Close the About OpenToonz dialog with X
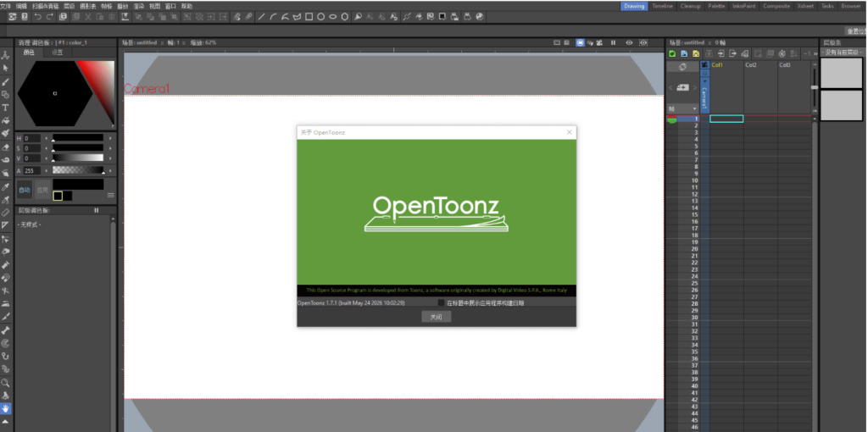This screenshot has width=868, height=432. (569, 132)
